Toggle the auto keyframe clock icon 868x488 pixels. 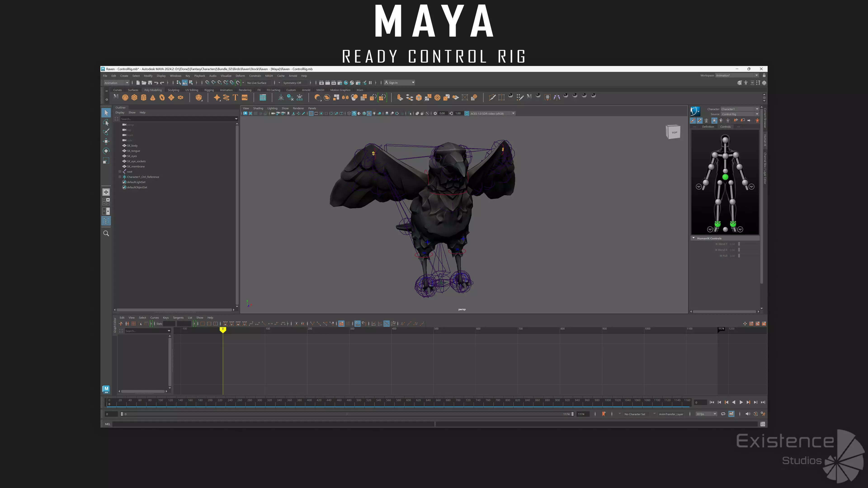755,414
